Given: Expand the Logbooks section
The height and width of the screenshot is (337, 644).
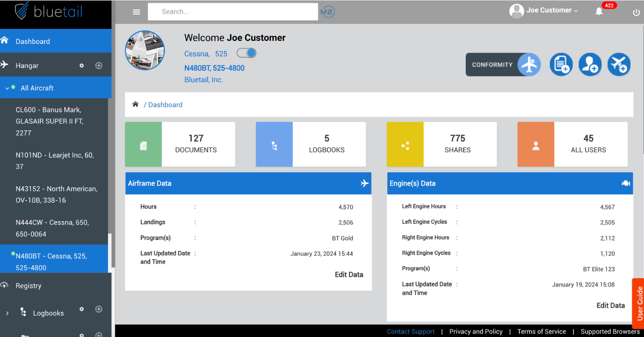Looking at the screenshot, I should 8,313.
